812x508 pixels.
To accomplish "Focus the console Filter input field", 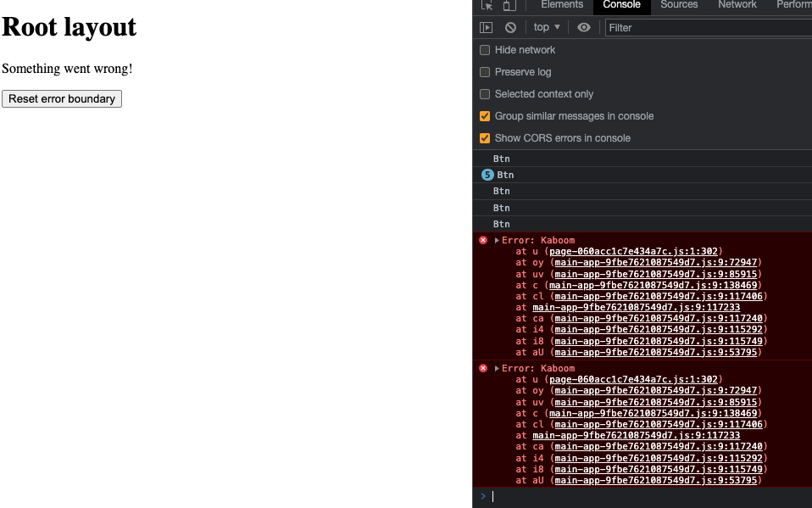I will coord(709,27).
